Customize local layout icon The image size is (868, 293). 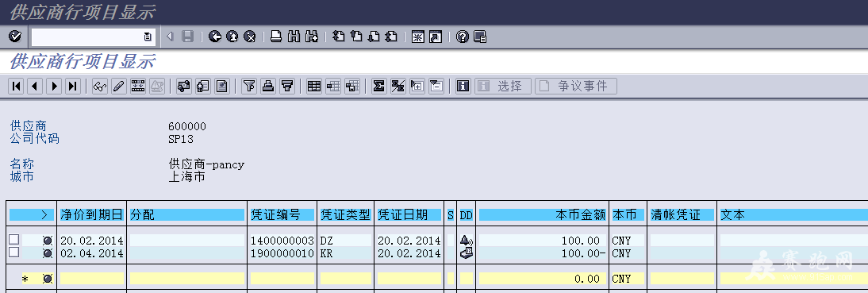click(x=480, y=37)
